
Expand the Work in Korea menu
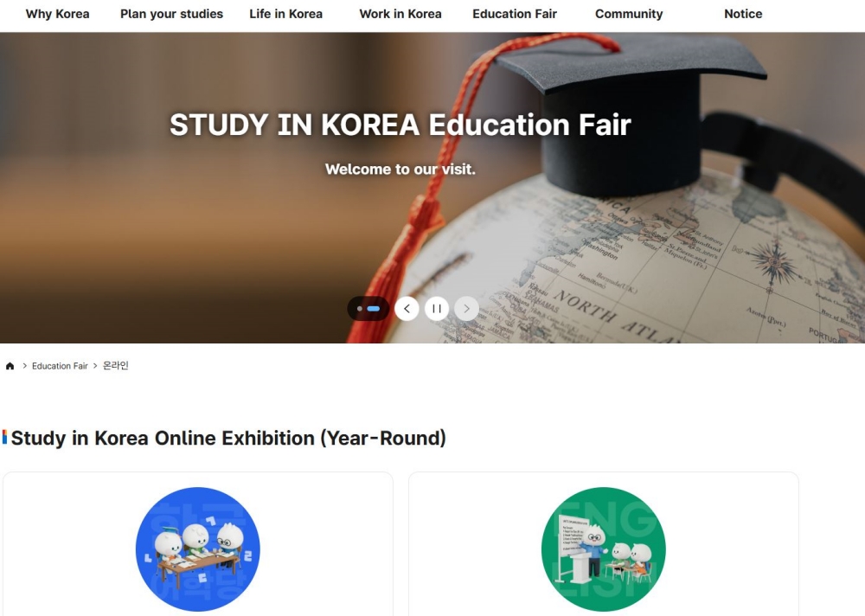(x=400, y=14)
